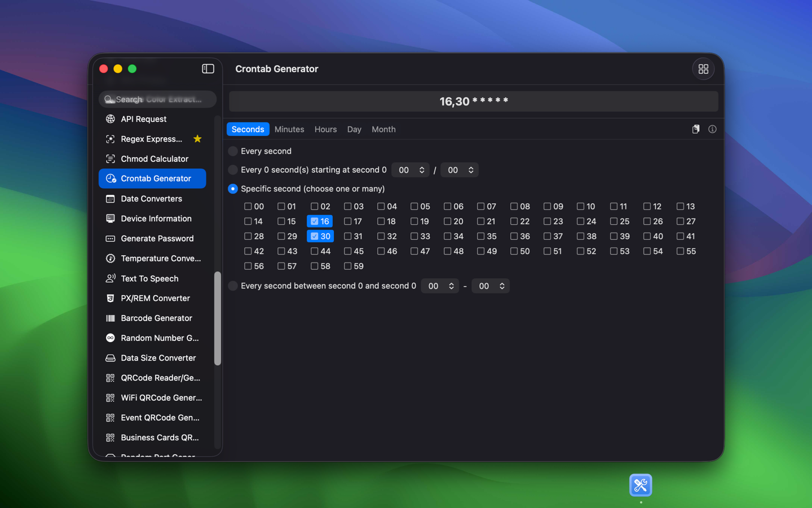Click the PX/REM Converter icon
Screen dimensions: 812x508
(x=111, y=298)
